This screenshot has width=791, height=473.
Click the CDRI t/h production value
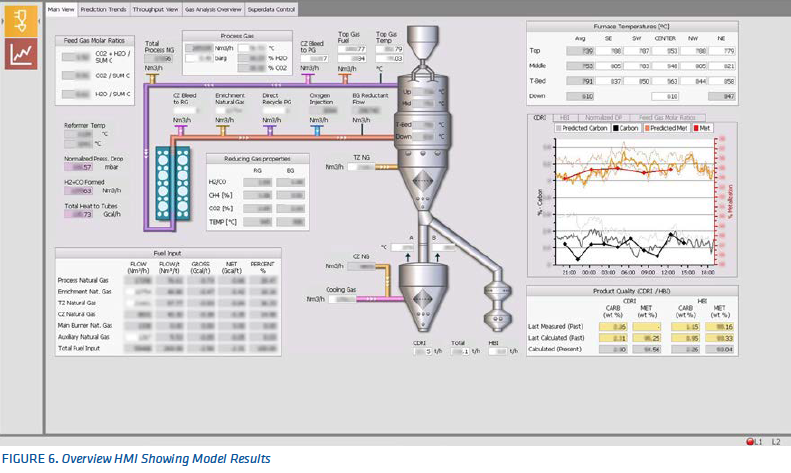[x=423, y=351]
